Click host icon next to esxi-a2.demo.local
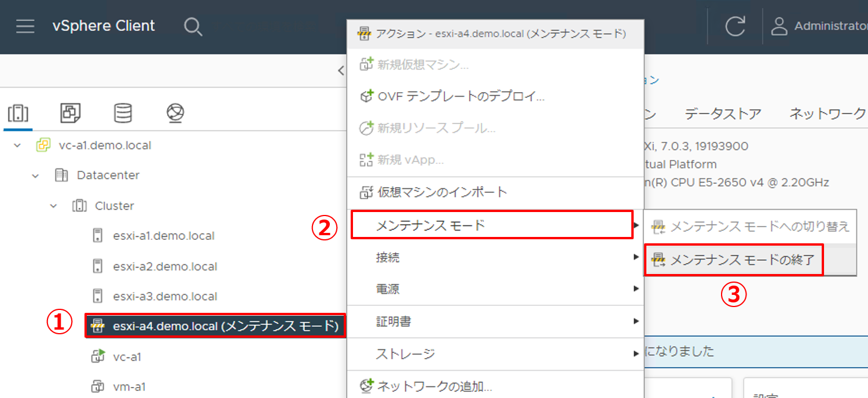Screen dimensions: 868x398 coord(97,266)
